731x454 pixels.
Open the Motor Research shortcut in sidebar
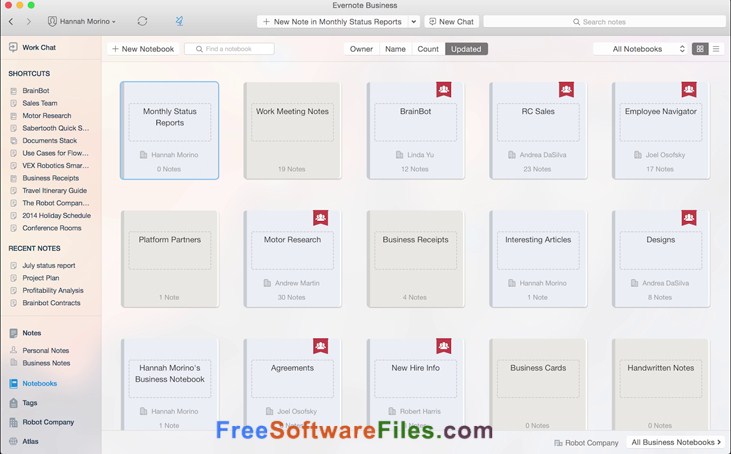coord(47,116)
